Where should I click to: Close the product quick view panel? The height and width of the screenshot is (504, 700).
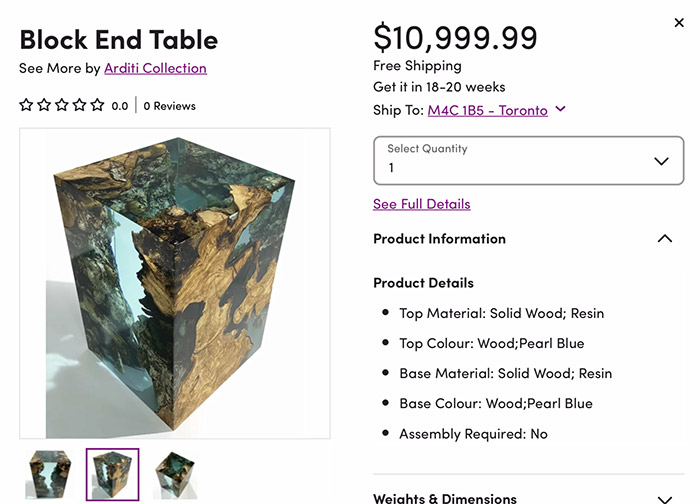[679, 23]
